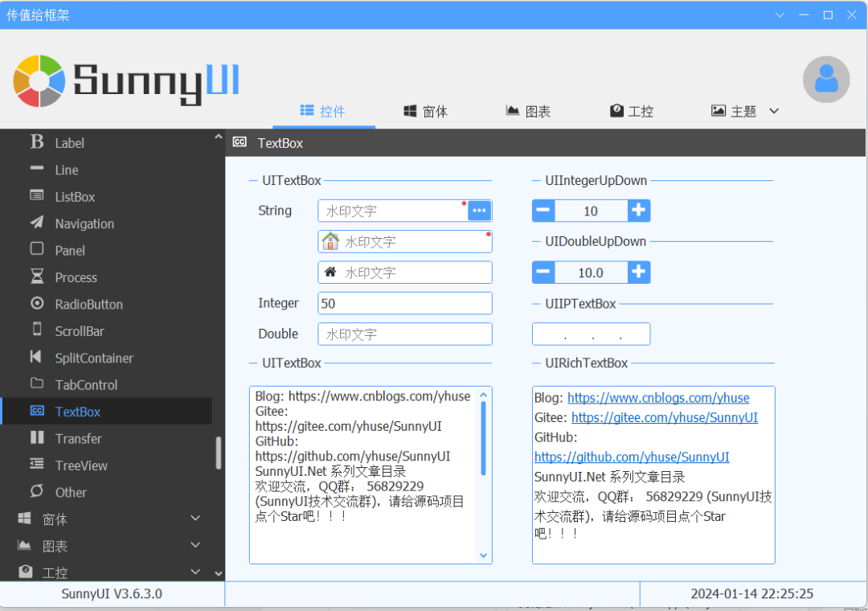Expand the 窗体 sidebar group
Viewport: 868px width, 611px height.
pos(195,519)
